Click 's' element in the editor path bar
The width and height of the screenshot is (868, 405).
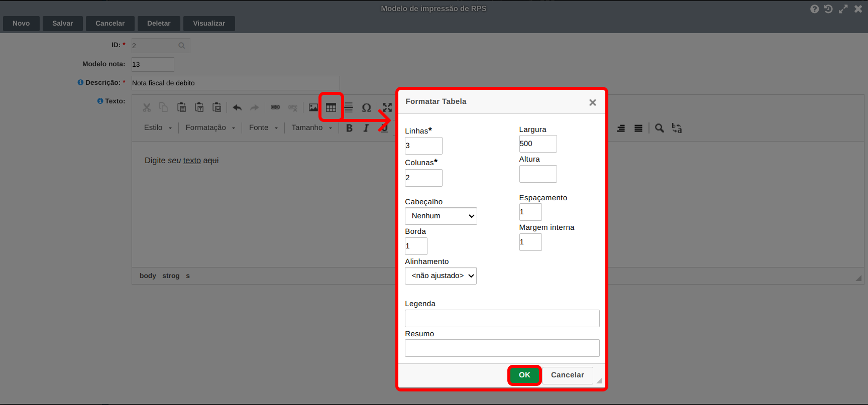pyautogui.click(x=188, y=276)
